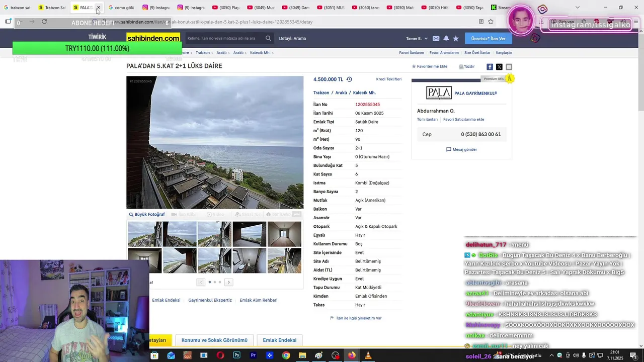Open Büyük Fotoğraf view
644x362 pixels.
coord(147,215)
